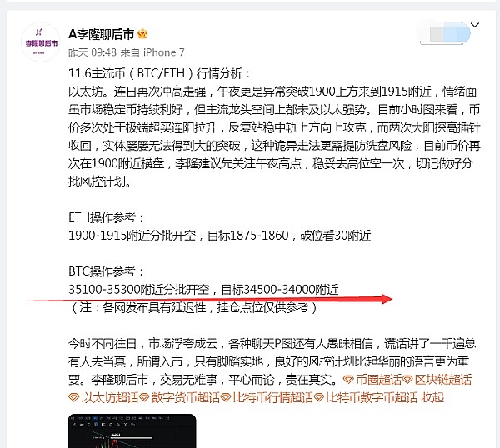Collapse the post with 收起

pyautogui.click(x=432, y=397)
